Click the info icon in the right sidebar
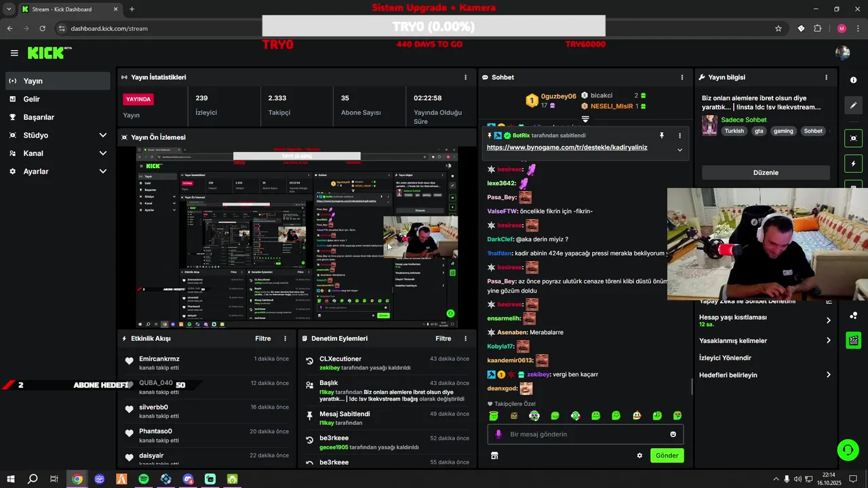 pyautogui.click(x=853, y=80)
